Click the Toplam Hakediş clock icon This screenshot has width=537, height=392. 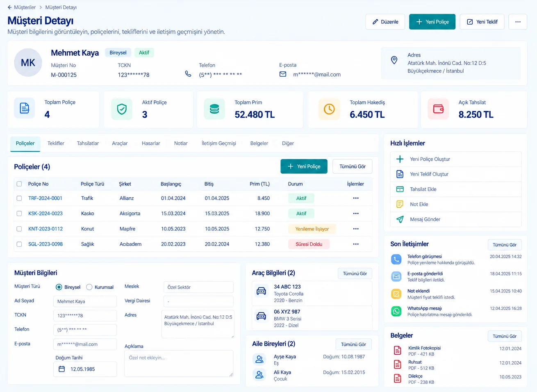coord(329,109)
